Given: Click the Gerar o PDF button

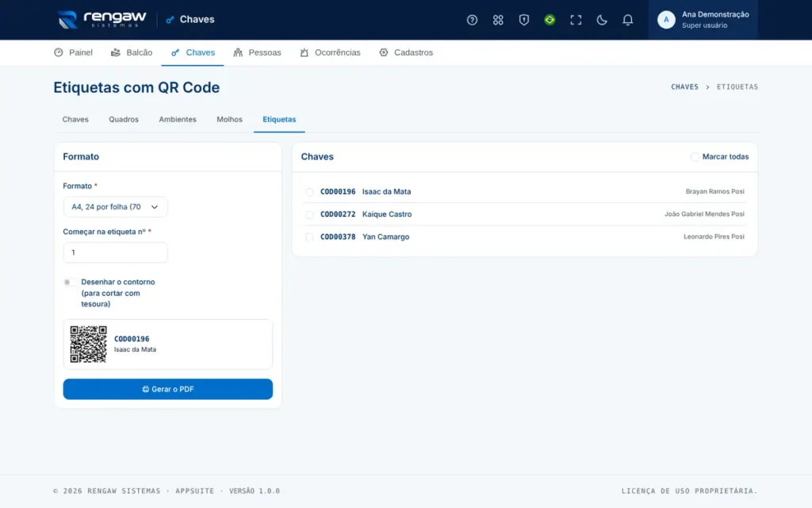Looking at the screenshot, I should coord(168,389).
